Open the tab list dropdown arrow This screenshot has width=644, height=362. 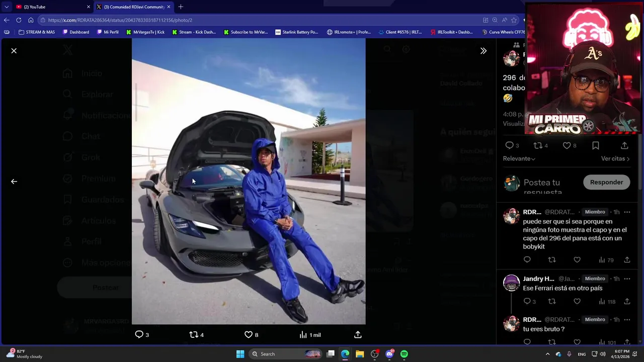click(x=6, y=7)
